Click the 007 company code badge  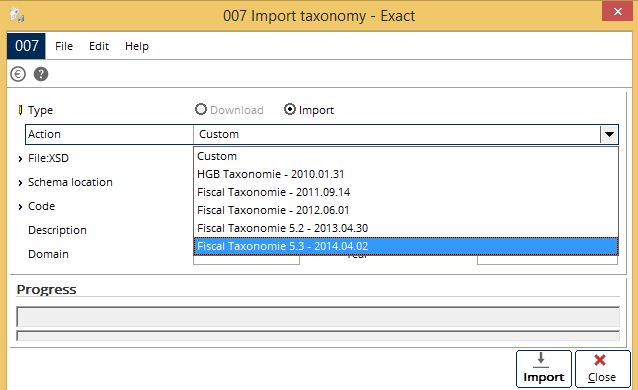(26, 46)
